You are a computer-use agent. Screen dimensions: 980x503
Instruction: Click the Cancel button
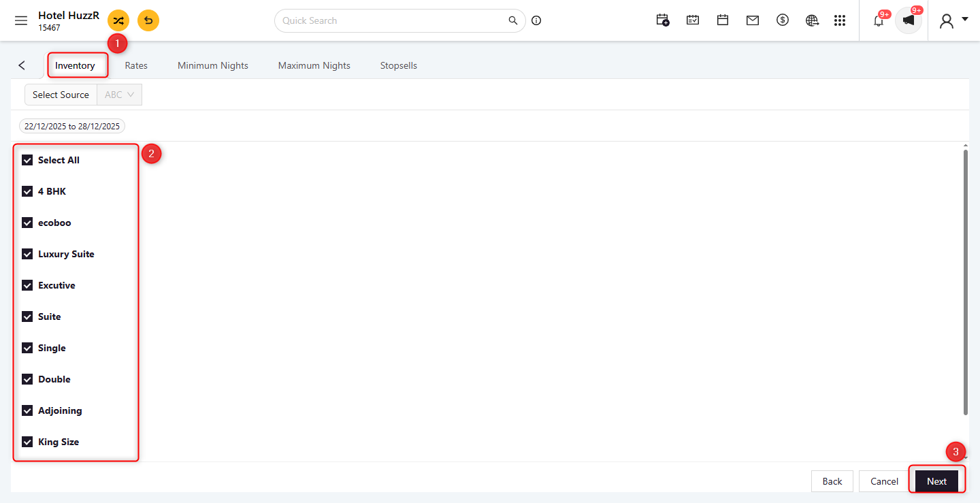(884, 481)
